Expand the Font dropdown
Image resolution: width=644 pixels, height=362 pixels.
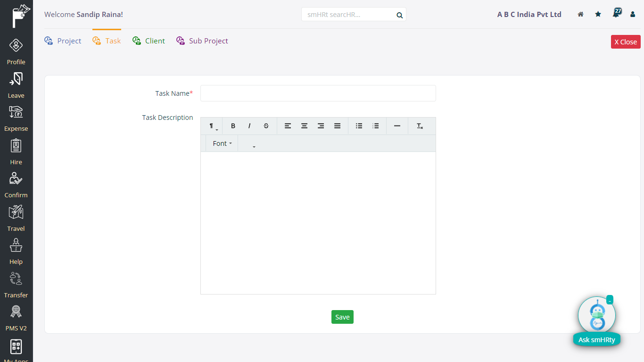[222, 143]
